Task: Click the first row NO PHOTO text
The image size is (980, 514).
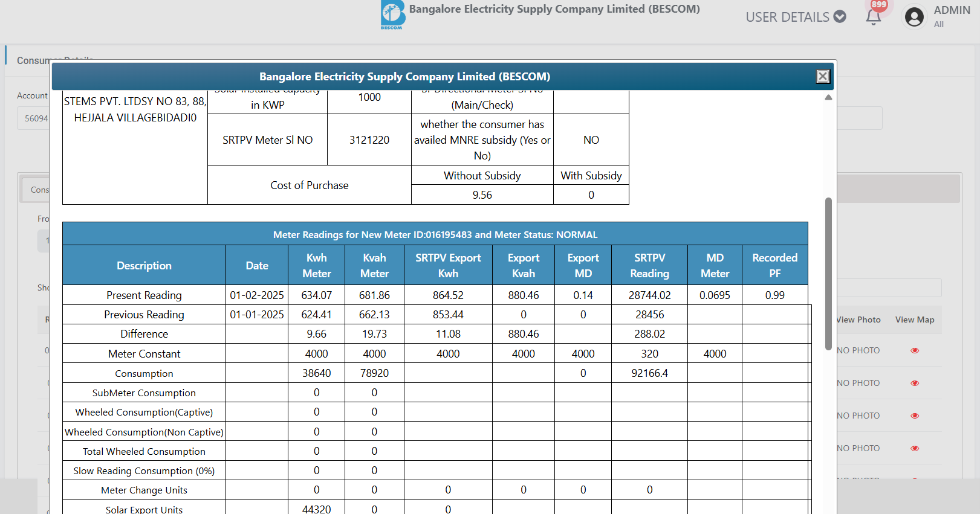Action: click(x=858, y=350)
